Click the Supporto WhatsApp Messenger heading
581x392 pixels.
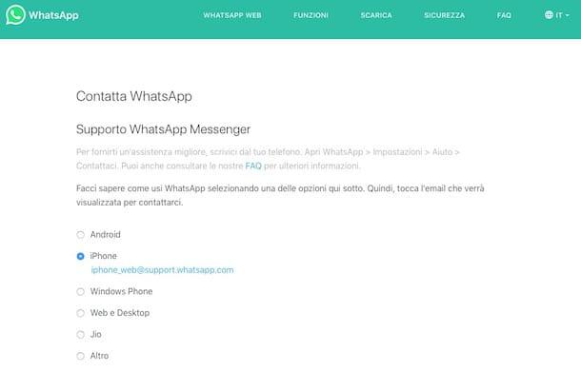[164, 129]
